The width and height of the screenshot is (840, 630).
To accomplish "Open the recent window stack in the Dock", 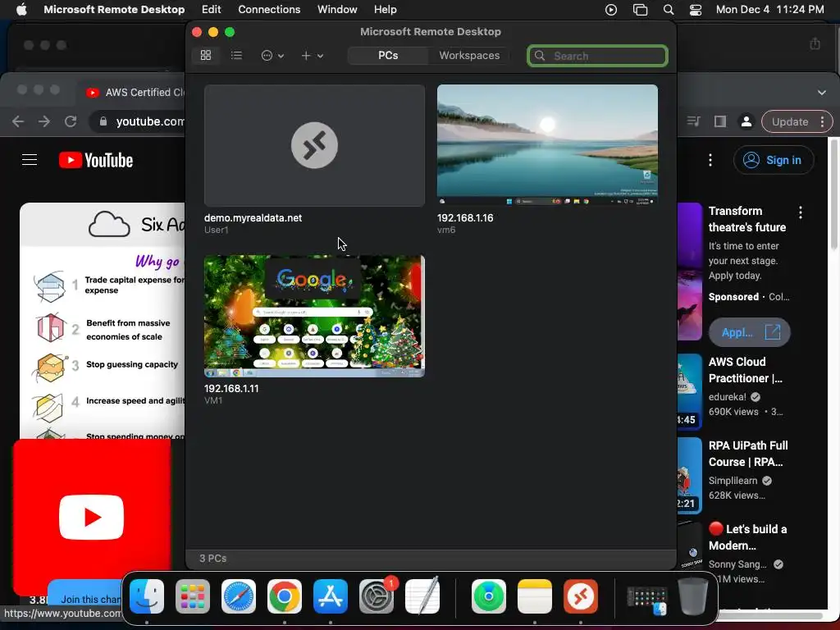I will [x=647, y=600].
